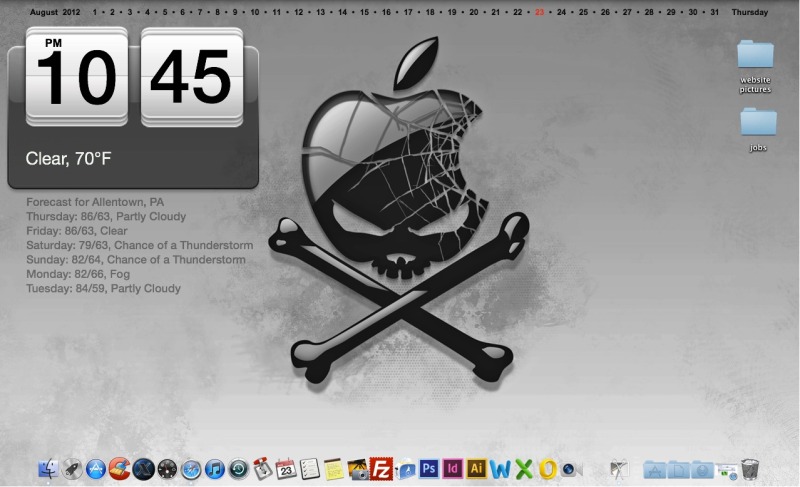The image size is (800, 487).
Task: Open Calendar icon showing 23
Action: click(286, 469)
